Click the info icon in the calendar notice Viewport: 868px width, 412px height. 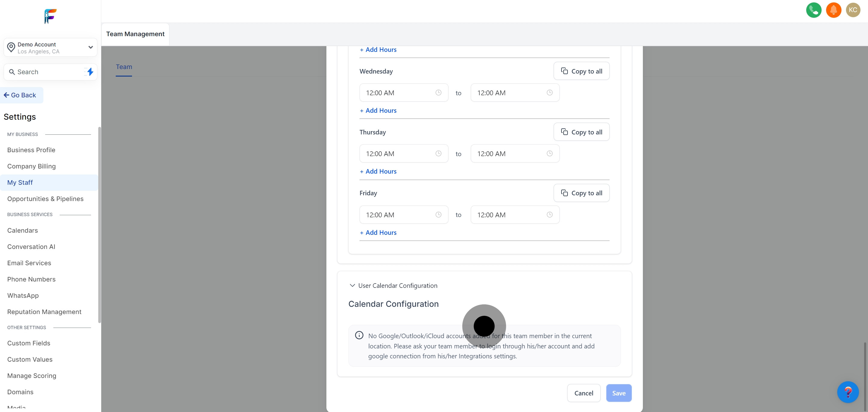[359, 335]
